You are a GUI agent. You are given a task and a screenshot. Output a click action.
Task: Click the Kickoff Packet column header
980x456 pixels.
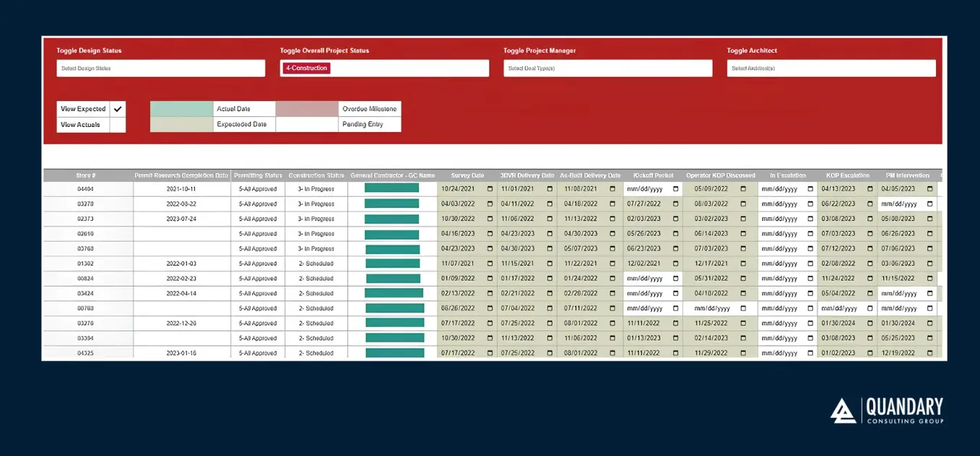[x=653, y=175]
